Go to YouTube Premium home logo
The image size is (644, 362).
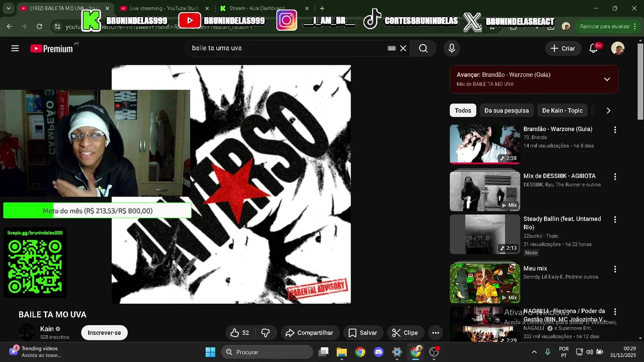(x=51, y=48)
